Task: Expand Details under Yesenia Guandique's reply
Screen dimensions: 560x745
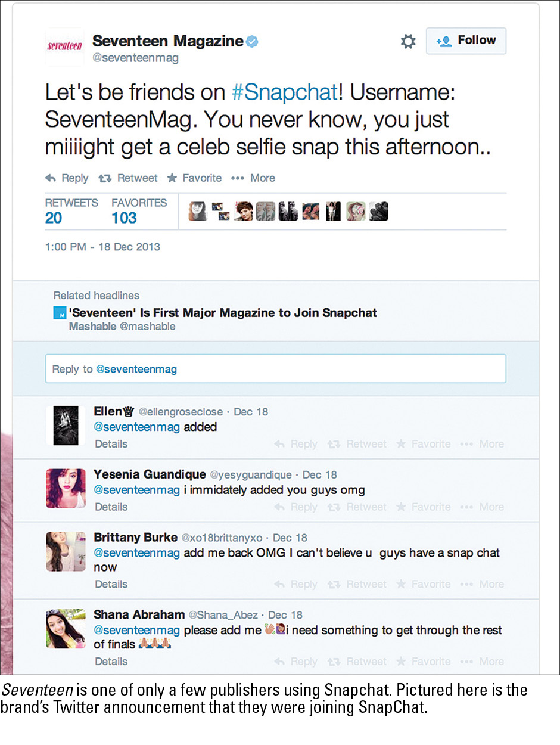Action: click(111, 507)
